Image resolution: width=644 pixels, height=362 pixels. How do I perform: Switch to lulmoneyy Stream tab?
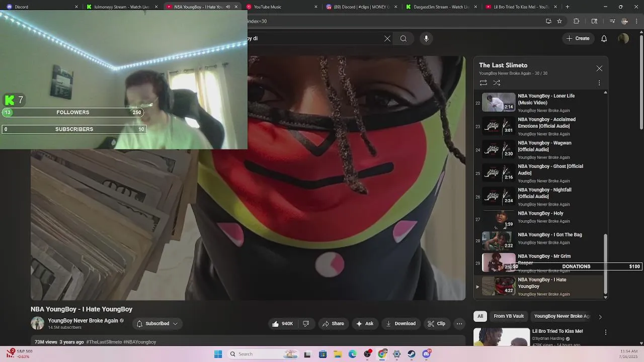[x=121, y=7]
